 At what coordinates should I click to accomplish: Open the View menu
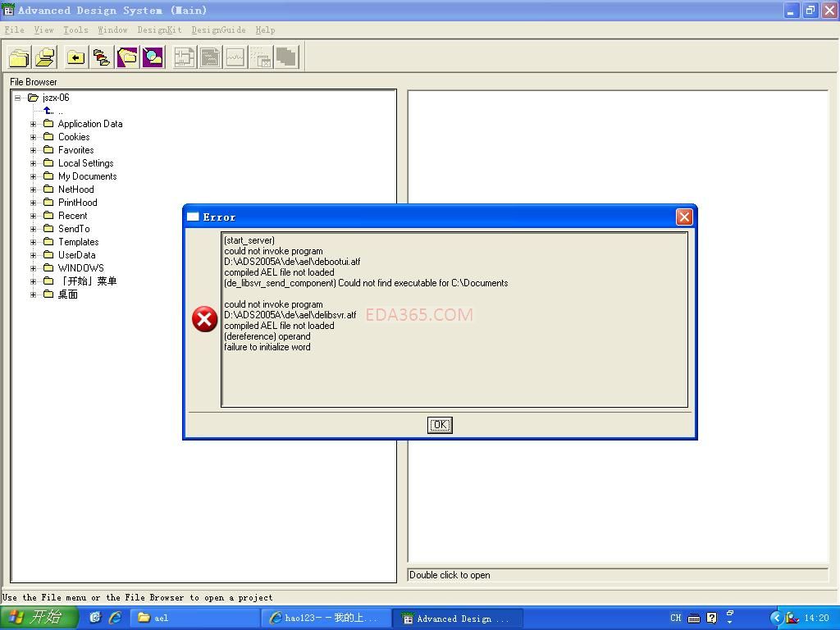click(x=44, y=30)
